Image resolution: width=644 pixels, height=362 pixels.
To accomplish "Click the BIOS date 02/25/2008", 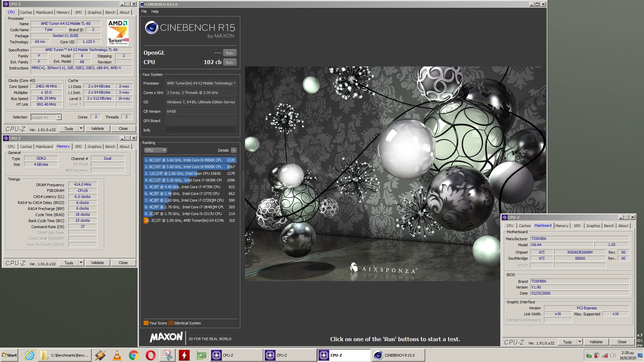I will pos(580,293).
